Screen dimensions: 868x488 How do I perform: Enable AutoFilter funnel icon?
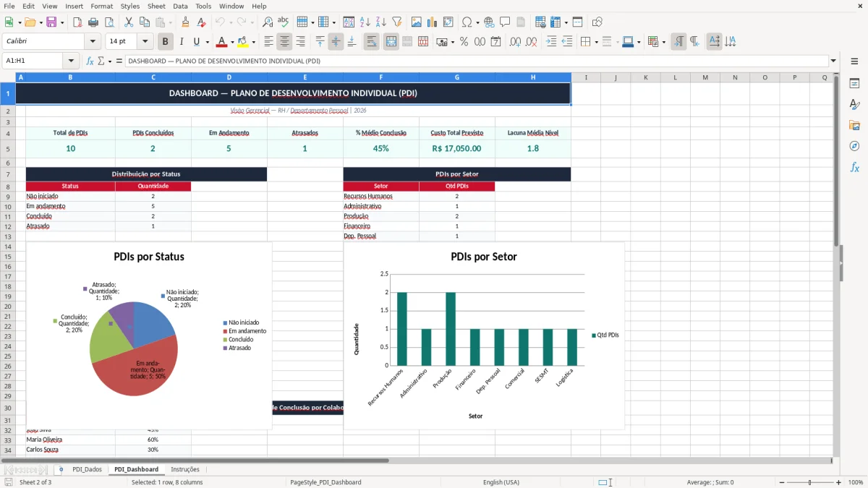397,22
